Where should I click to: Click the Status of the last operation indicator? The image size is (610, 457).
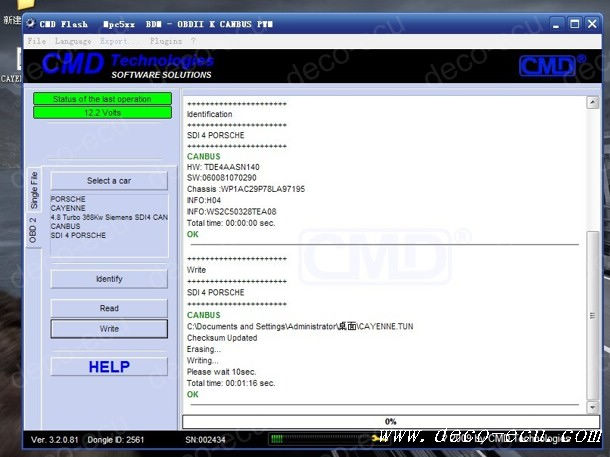click(x=102, y=99)
